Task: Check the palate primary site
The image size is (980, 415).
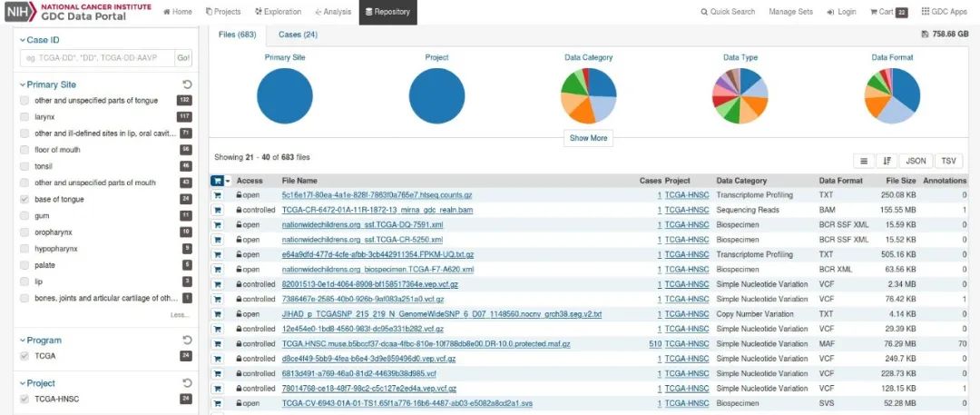Action: click(x=24, y=265)
